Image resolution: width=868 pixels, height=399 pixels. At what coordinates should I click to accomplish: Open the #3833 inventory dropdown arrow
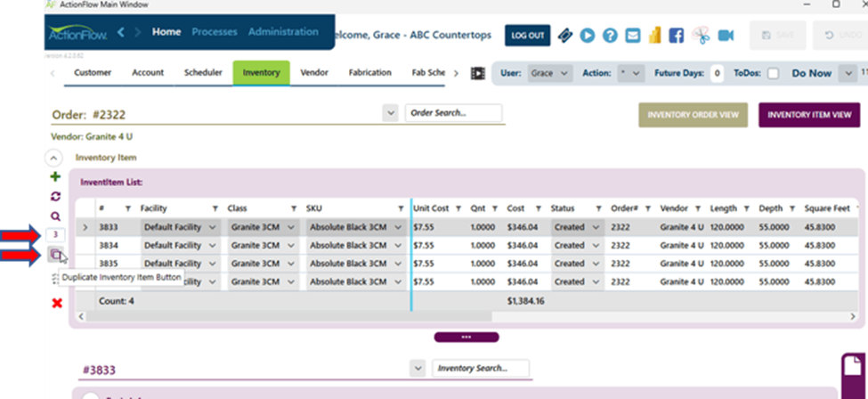pos(418,368)
